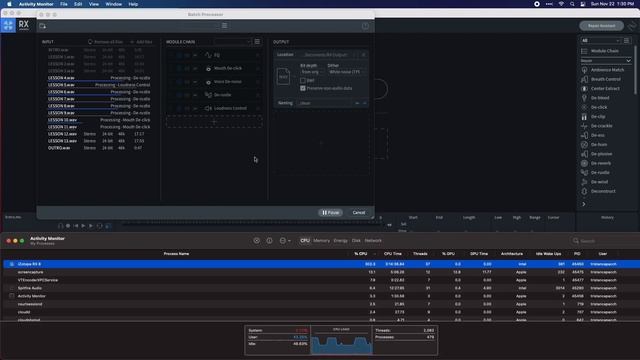Switch to the Network tab

373,241
